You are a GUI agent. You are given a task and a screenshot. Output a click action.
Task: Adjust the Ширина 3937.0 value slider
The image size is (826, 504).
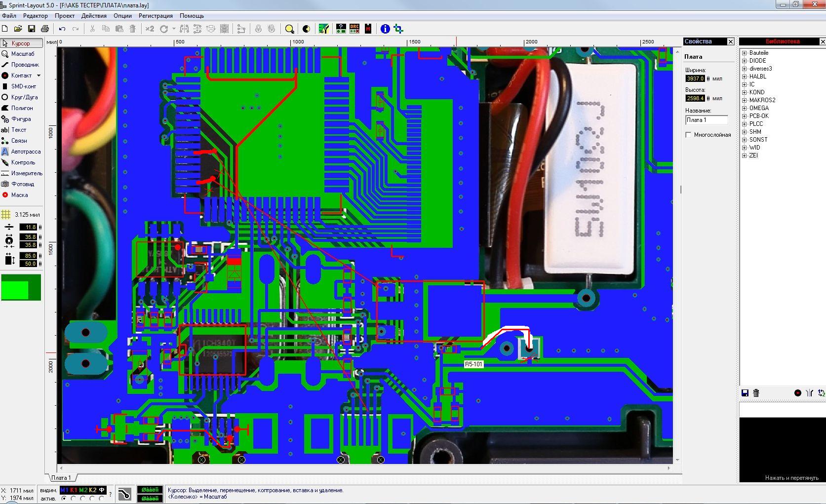[708, 78]
